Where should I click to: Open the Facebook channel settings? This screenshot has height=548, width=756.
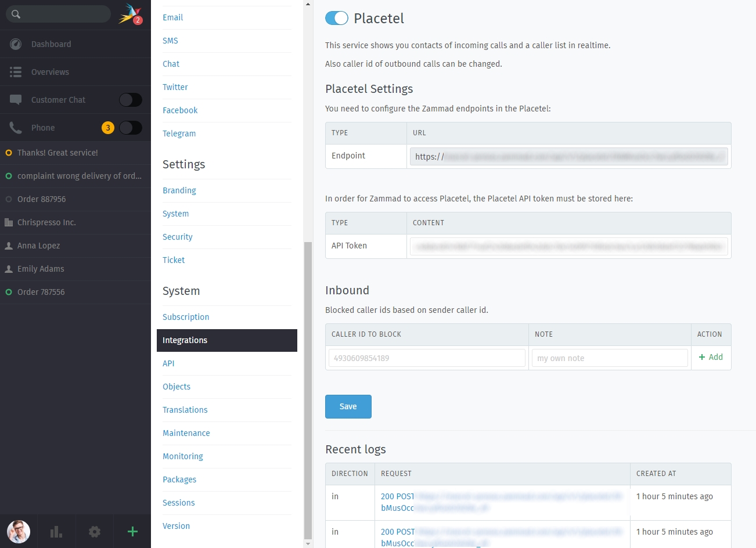pyautogui.click(x=180, y=110)
